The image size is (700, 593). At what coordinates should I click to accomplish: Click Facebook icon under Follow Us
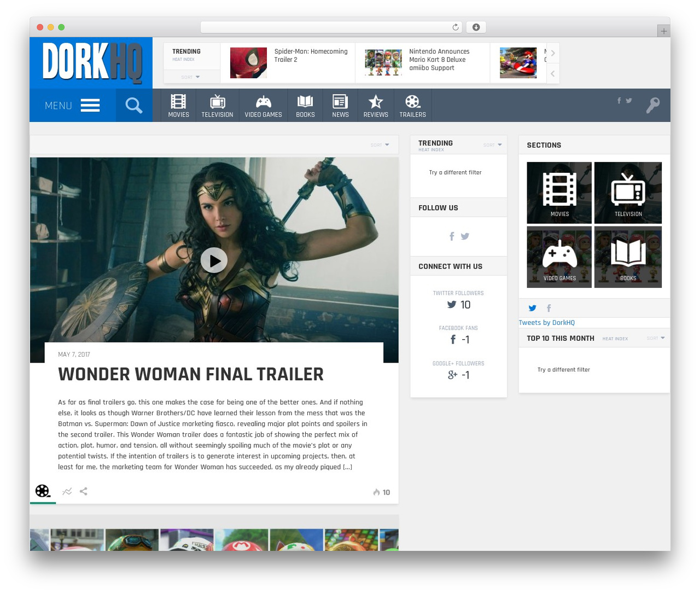[x=452, y=236]
